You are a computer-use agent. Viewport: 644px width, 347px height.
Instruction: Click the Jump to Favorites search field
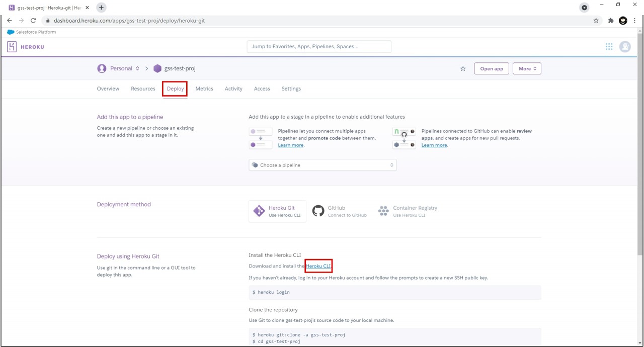[x=319, y=47]
